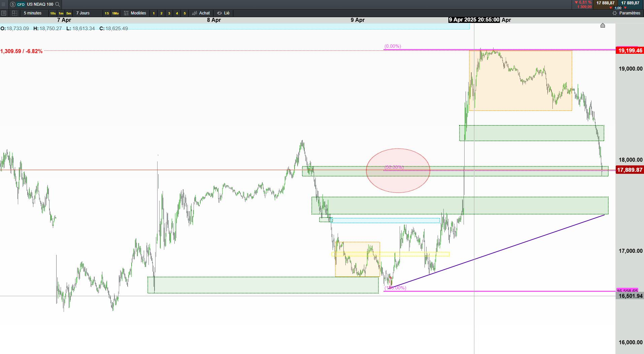
Task: Click the instrument search magnifier icon
Action: point(58,4)
